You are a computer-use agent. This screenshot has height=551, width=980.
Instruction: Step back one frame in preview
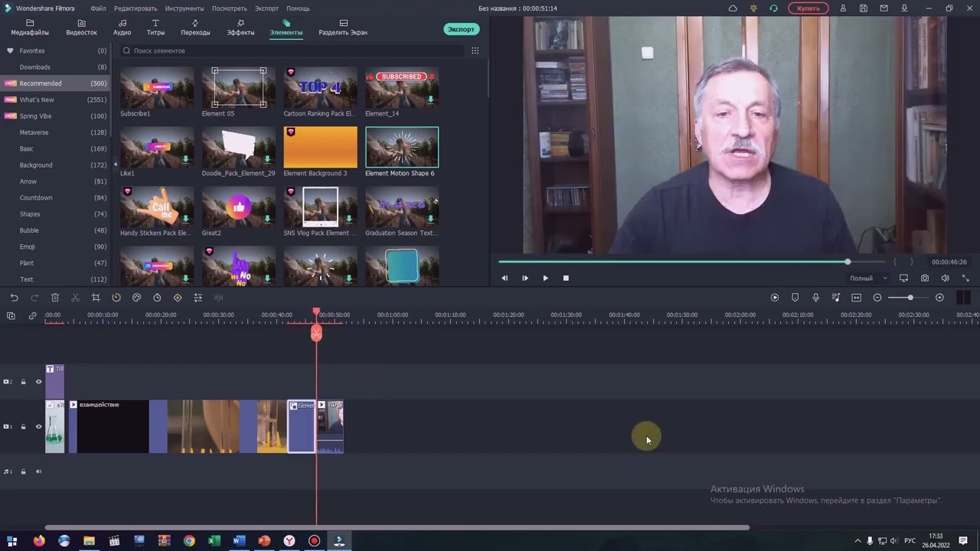[x=504, y=279]
